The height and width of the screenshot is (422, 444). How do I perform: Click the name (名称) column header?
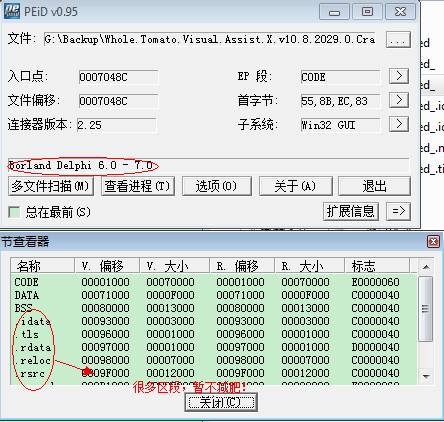[42, 266]
